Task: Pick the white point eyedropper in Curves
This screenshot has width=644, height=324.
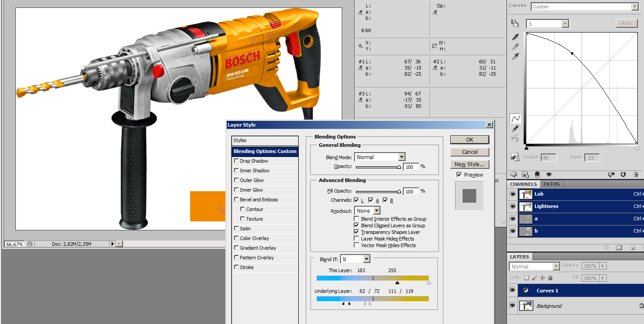Action: (x=516, y=57)
